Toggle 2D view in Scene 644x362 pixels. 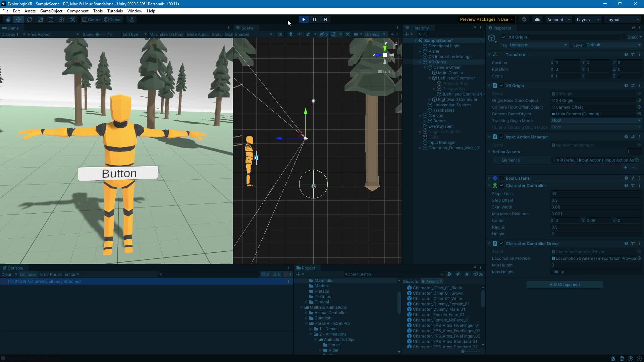point(280,35)
